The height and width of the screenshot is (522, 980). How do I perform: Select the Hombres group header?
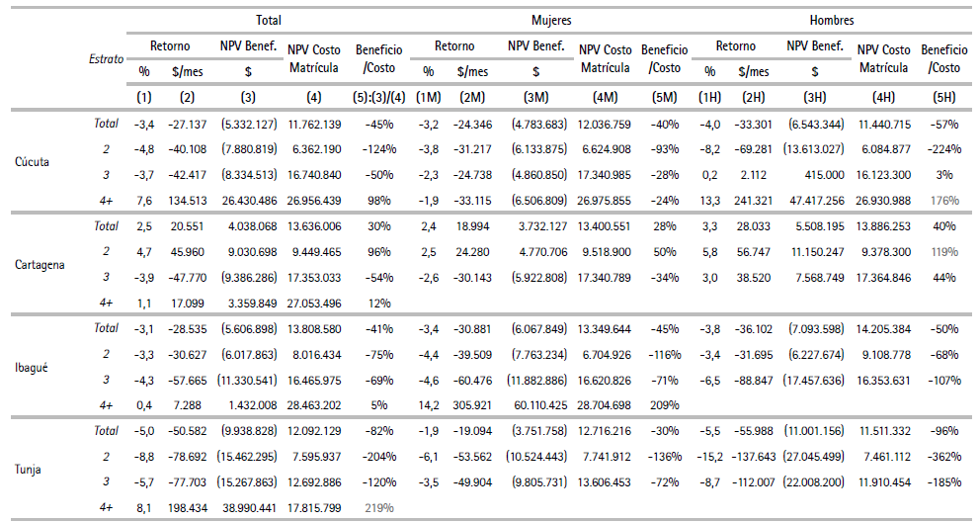(x=832, y=20)
